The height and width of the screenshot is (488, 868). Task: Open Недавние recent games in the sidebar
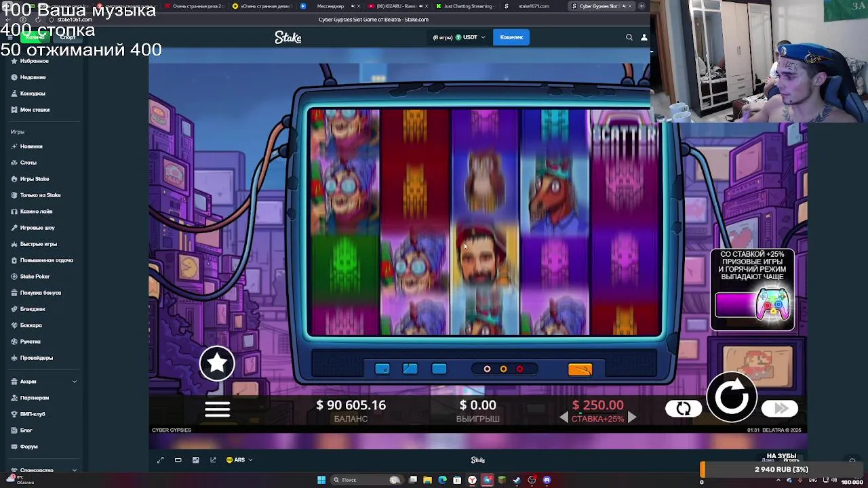tap(33, 77)
